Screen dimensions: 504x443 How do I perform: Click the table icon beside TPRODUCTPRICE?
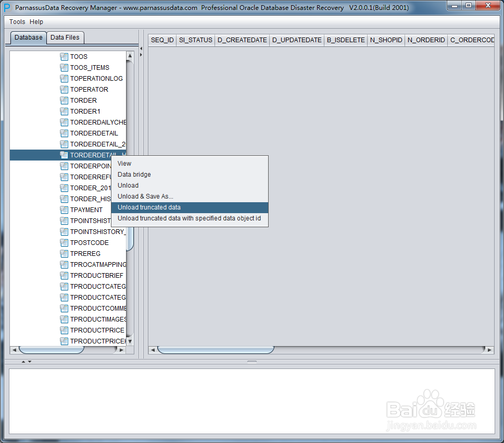(64, 330)
